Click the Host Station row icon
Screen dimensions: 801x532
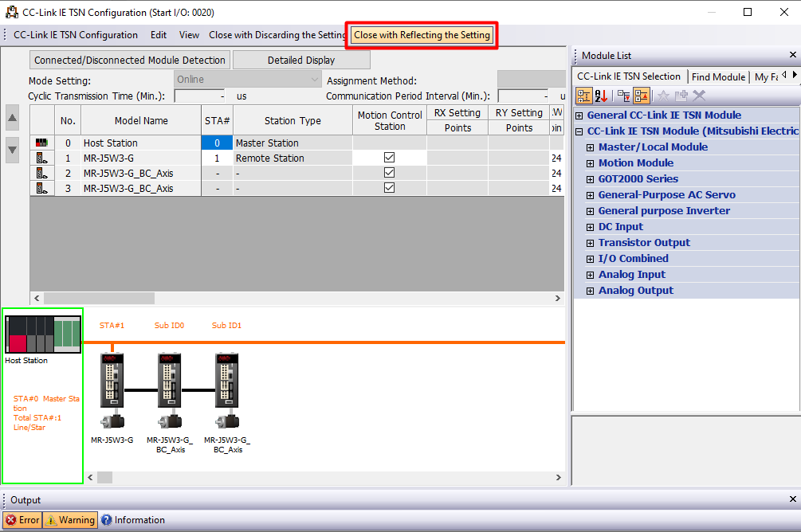tap(42, 143)
